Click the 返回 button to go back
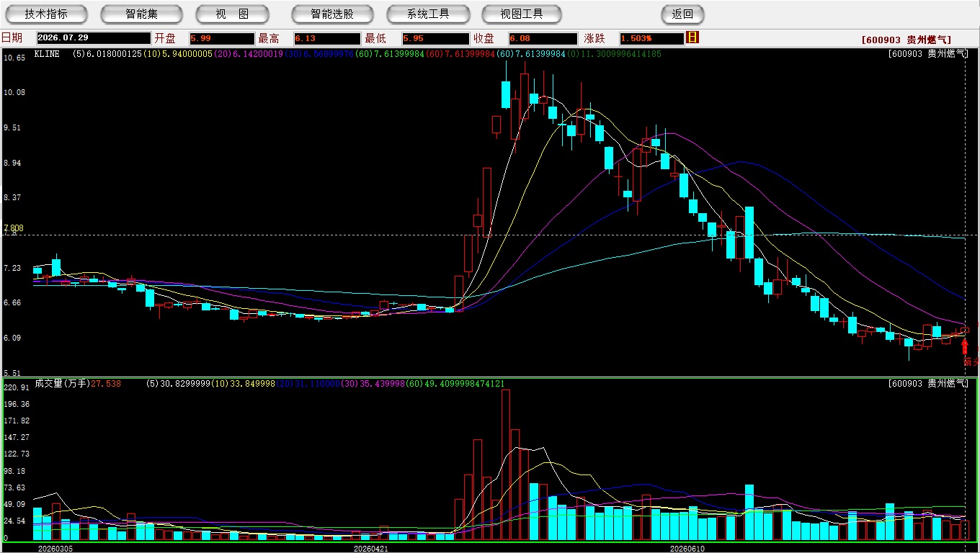 point(682,14)
